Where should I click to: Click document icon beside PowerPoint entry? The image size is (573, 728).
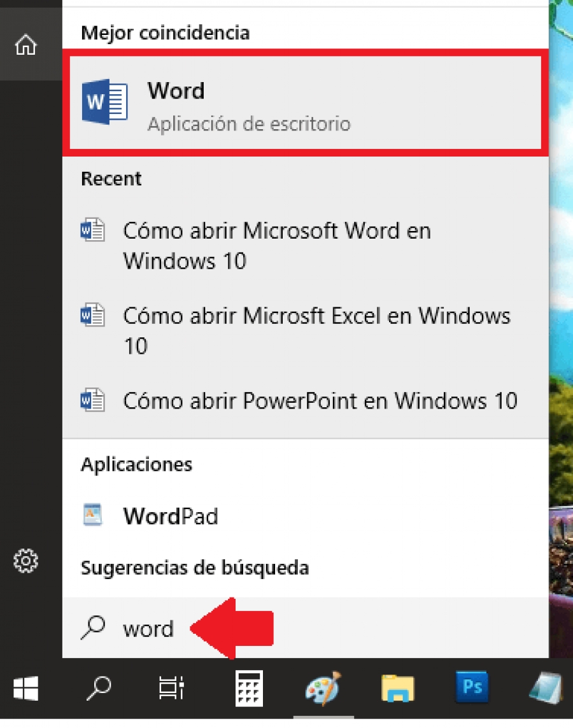pos(92,400)
